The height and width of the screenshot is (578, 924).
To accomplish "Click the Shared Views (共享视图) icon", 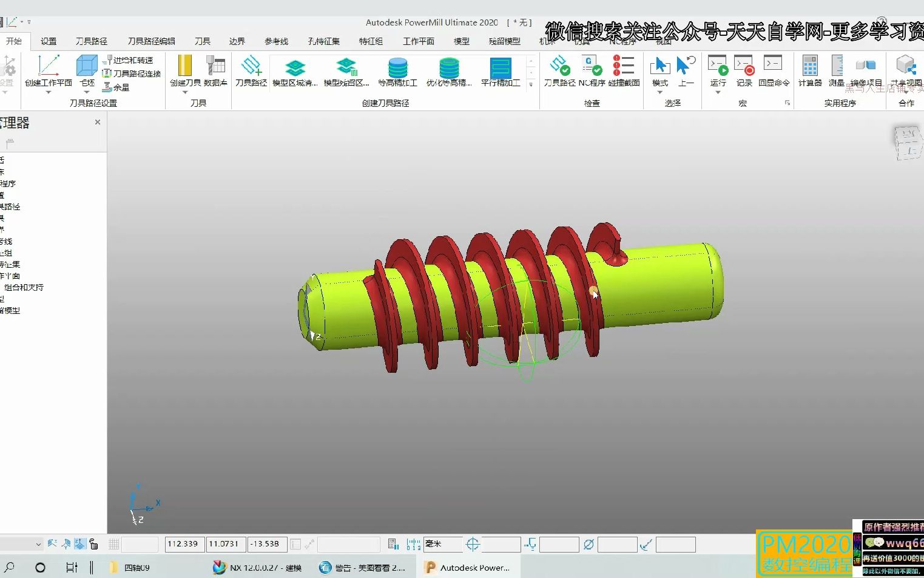I will [x=906, y=66].
